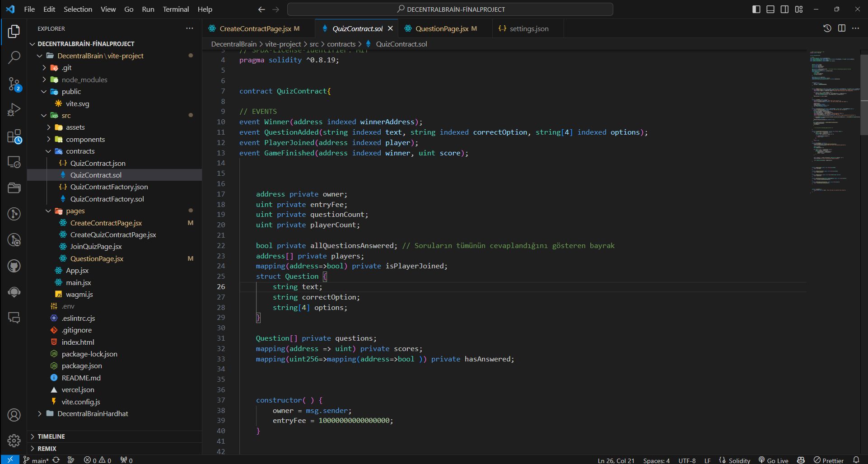Go back in navigation history

(x=261, y=9)
